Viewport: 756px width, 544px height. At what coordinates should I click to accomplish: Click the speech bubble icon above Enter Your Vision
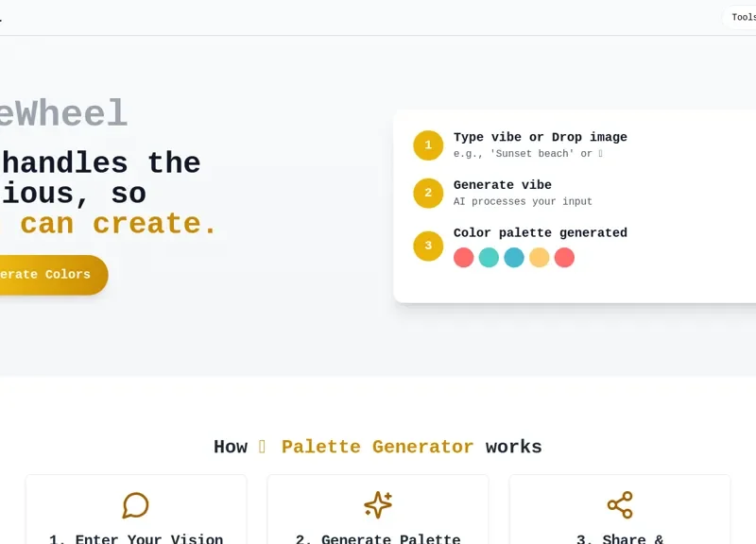pos(136,503)
